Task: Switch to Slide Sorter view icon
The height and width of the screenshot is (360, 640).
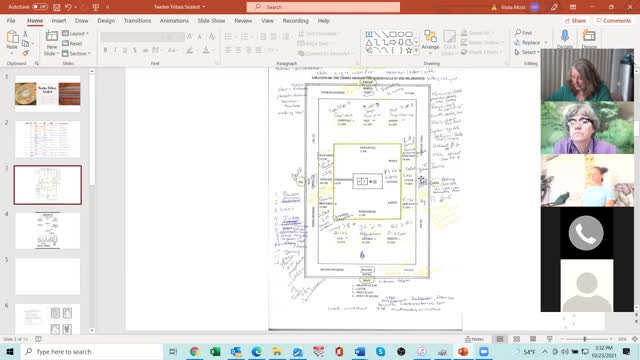Action: pos(516,339)
